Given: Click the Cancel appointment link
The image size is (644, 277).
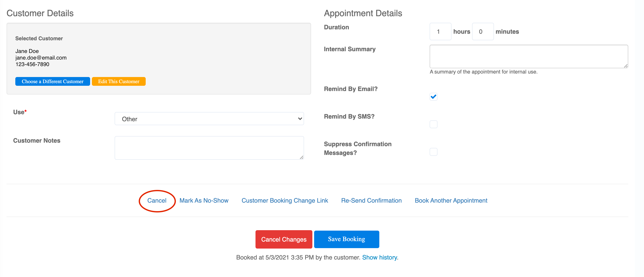Looking at the screenshot, I should coord(157,200).
